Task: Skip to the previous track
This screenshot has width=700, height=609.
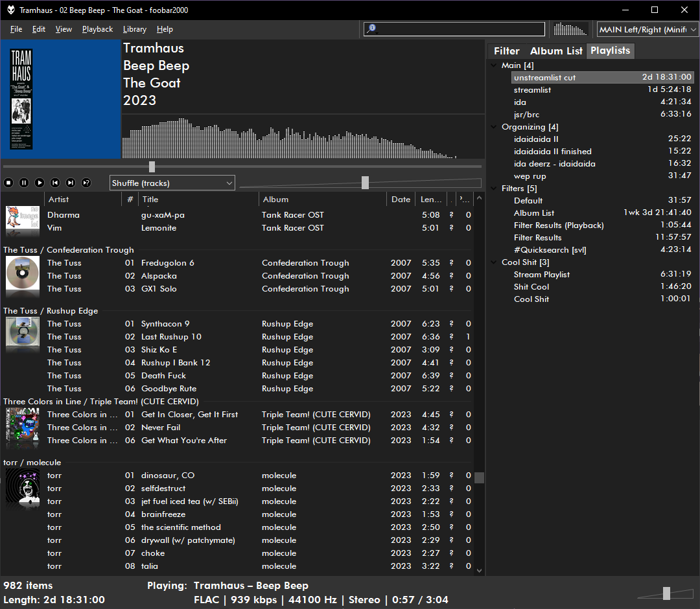Action: (55, 182)
